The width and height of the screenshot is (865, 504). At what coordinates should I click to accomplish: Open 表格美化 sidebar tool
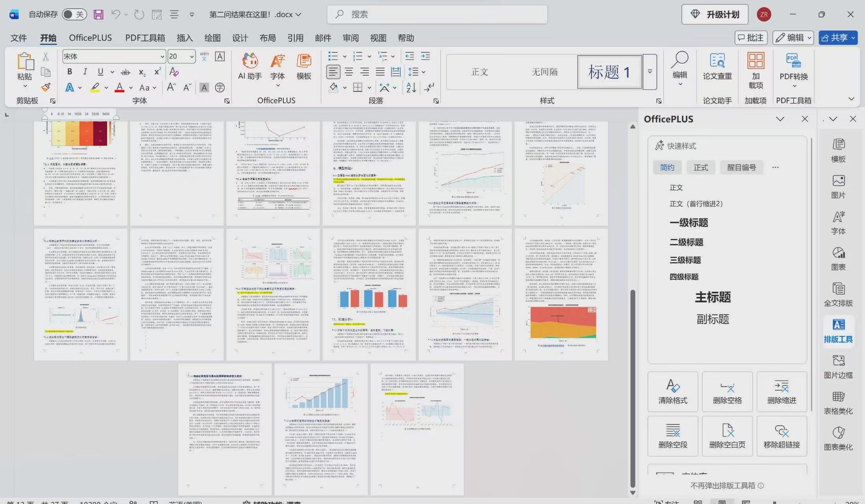click(838, 403)
